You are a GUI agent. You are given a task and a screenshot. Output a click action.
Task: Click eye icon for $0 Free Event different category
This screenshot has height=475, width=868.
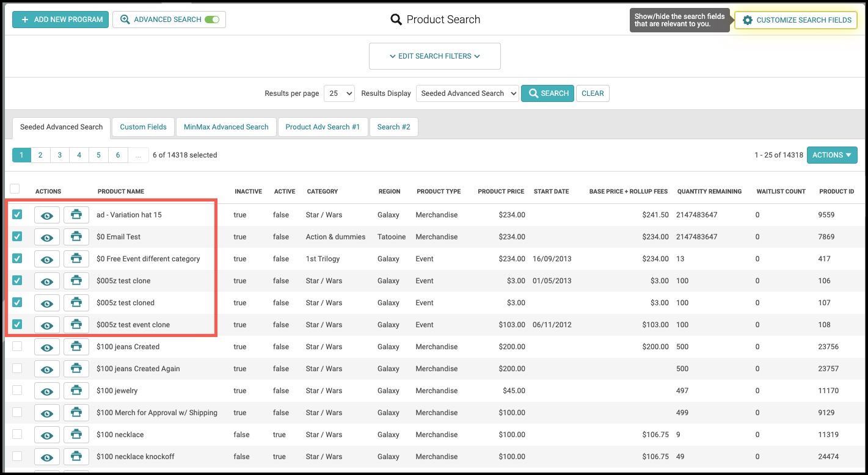[47, 259]
